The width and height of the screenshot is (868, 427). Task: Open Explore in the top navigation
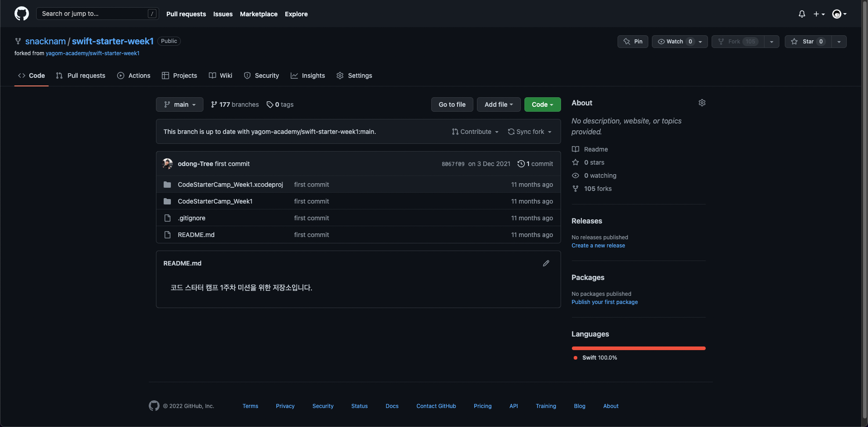coord(296,14)
